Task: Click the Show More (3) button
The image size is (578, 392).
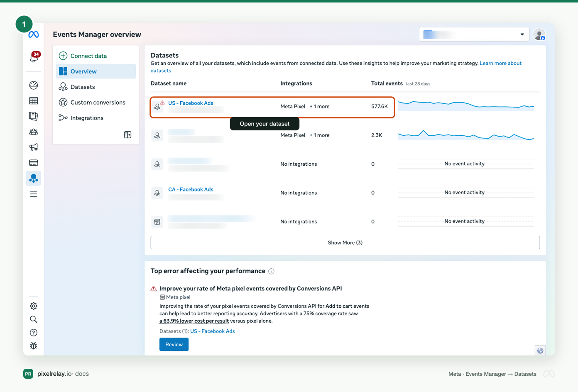Action: click(345, 243)
